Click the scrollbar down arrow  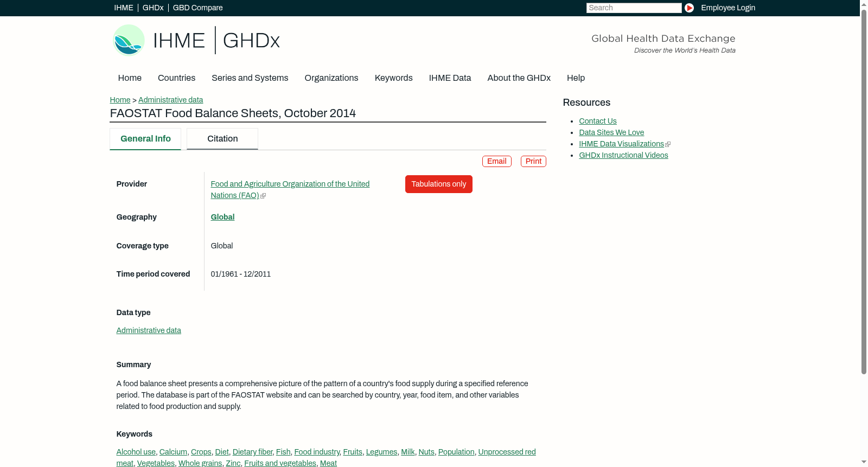point(864,462)
